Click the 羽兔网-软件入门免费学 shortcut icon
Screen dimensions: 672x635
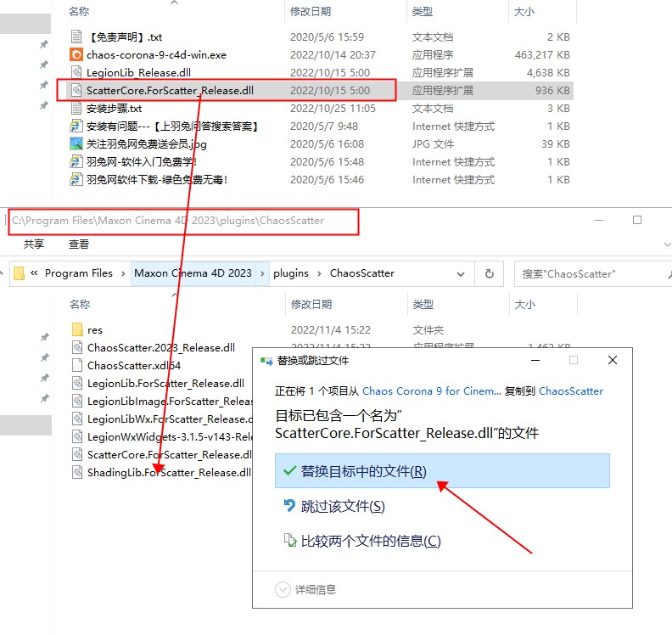pyautogui.click(x=76, y=161)
